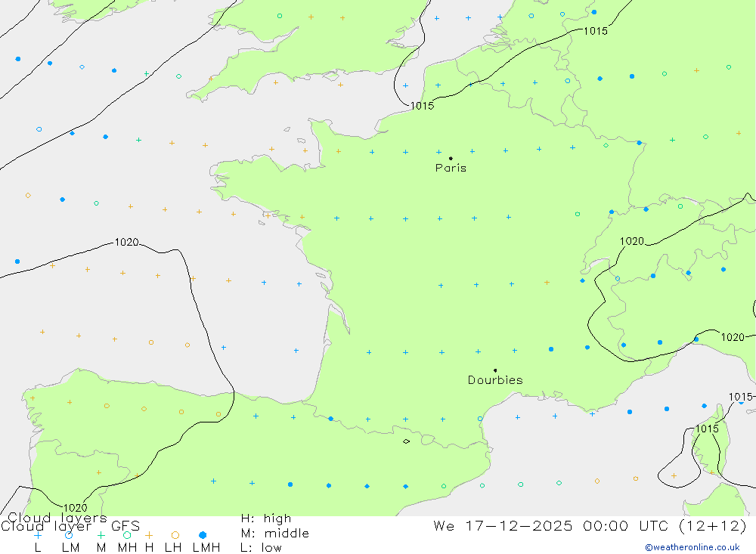This screenshot has width=756, height=554.
Task: Click the blue cross L legend symbol
Action: point(38,535)
